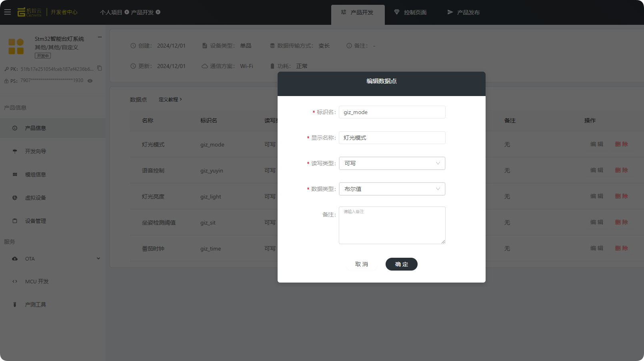Reveal product secret with eye icon
The height and width of the screenshot is (361, 644).
[x=90, y=81]
